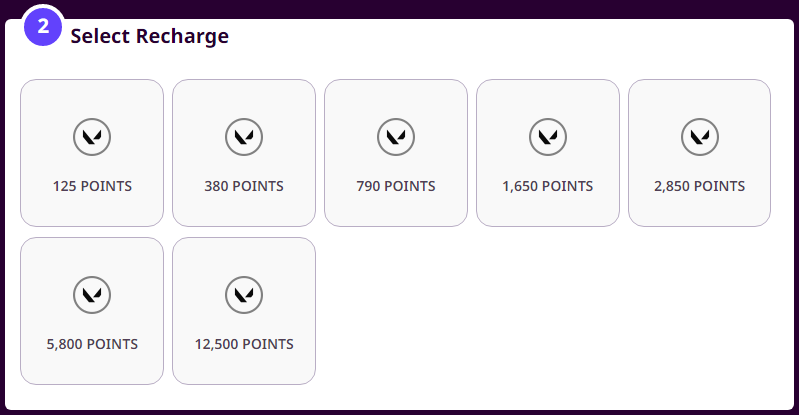Click the "2,850 POINTS" text label

click(x=700, y=186)
